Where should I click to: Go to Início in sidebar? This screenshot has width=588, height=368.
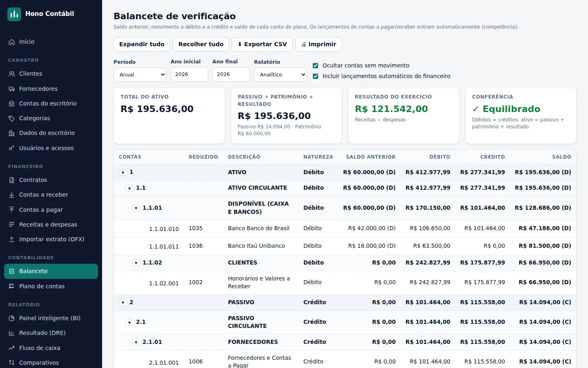pos(51,42)
